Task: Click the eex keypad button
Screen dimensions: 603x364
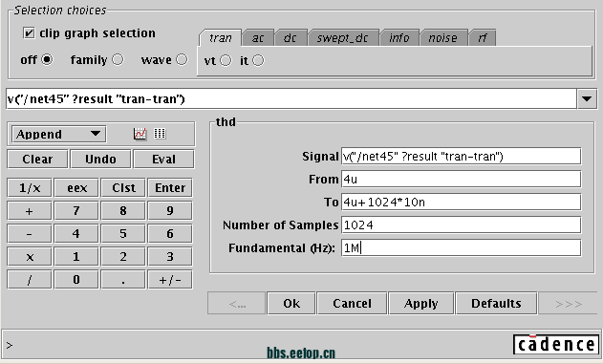Action: pyautogui.click(x=76, y=188)
